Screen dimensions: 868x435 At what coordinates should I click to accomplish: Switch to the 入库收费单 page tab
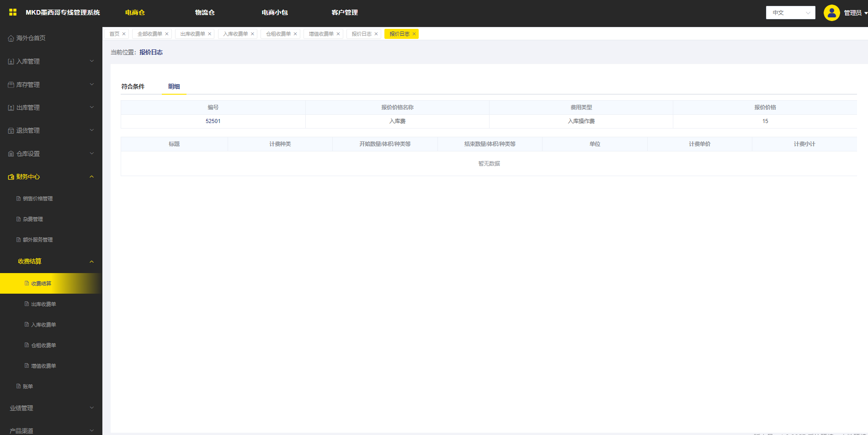[235, 34]
